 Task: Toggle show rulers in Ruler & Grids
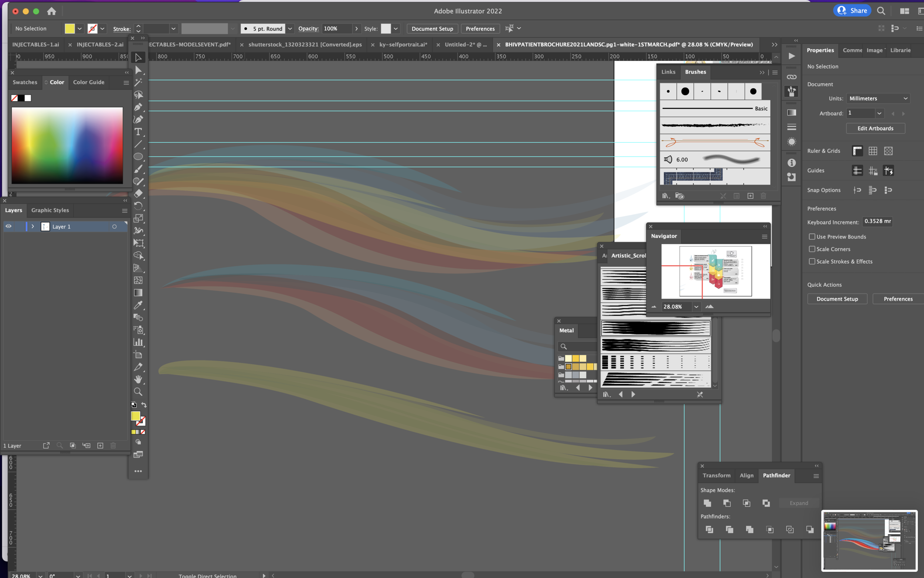pyautogui.click(x=857, y=151)
